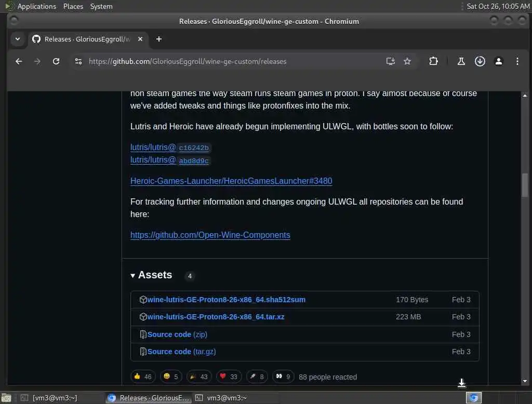
Task: Download wine-lutris-GE-Proton8-26 sha512sum file
Action: click(227, 300)
